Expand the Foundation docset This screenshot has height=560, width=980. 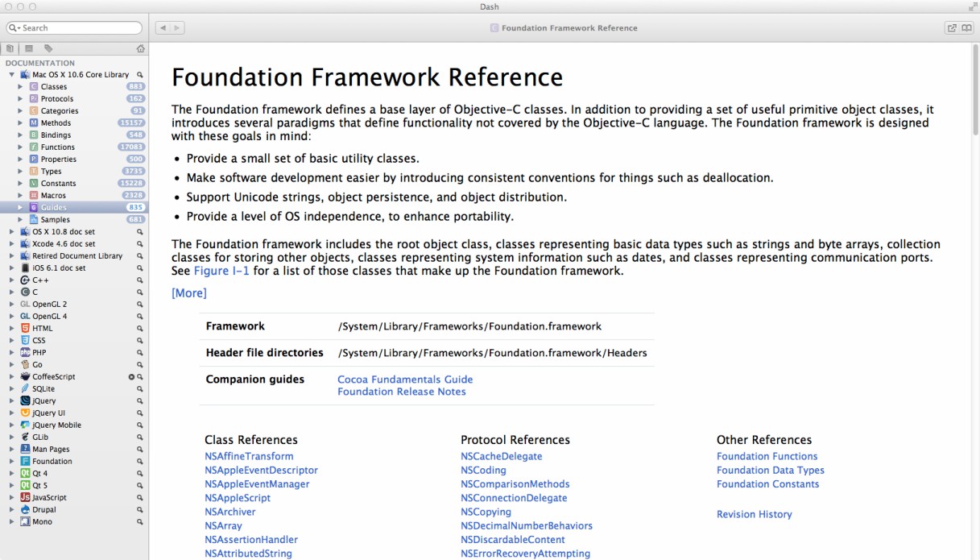point(11,462)
